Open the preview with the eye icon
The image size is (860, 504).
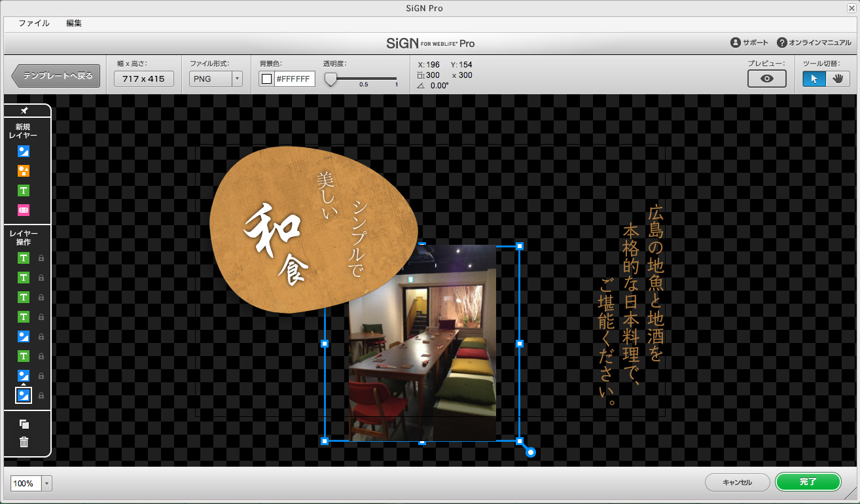click(x=766, y=79)
